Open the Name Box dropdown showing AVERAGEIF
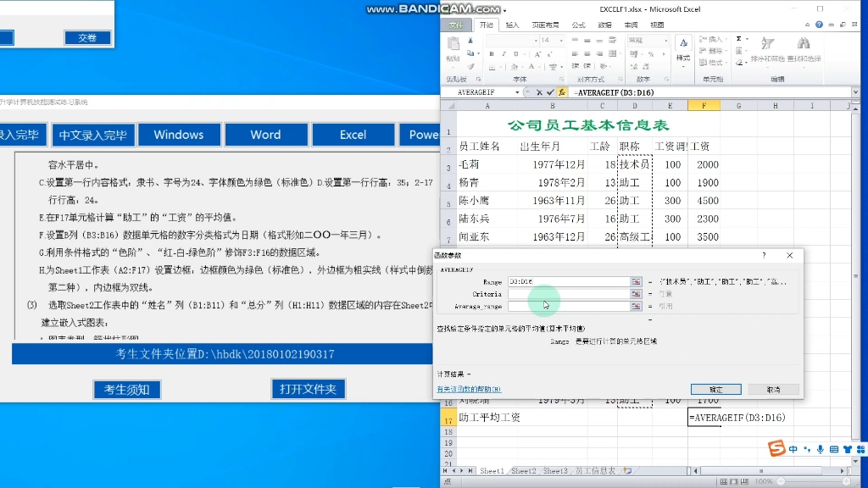 (x=517, y=92)
